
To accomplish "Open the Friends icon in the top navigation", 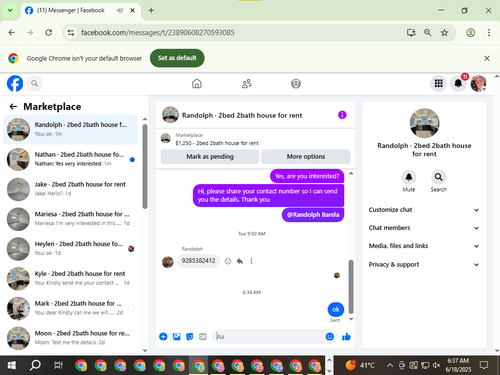I will pos(246,83).
